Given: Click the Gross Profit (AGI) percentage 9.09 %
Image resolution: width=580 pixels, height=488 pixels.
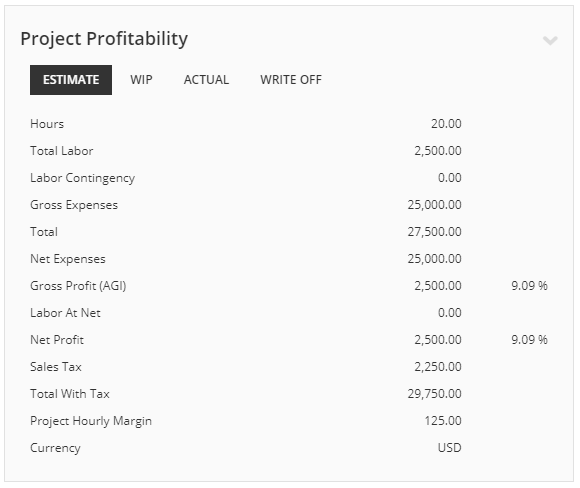Looking at the screenshot, I should pos(529,286).
